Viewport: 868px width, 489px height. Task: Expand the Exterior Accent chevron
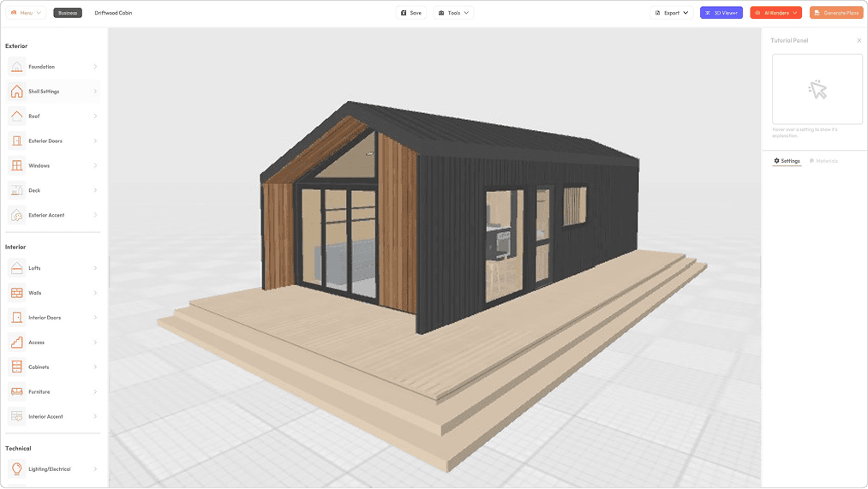tap(95, 215)
